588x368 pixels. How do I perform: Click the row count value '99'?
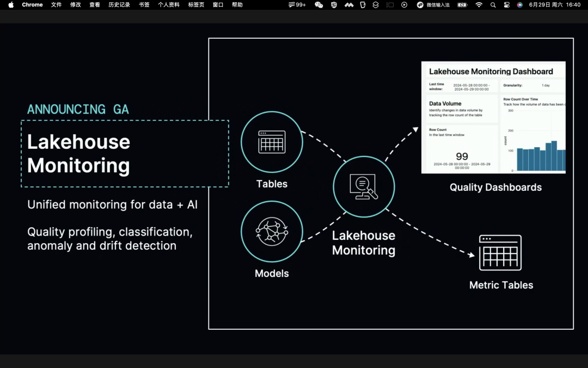click(x=462, y=156)
